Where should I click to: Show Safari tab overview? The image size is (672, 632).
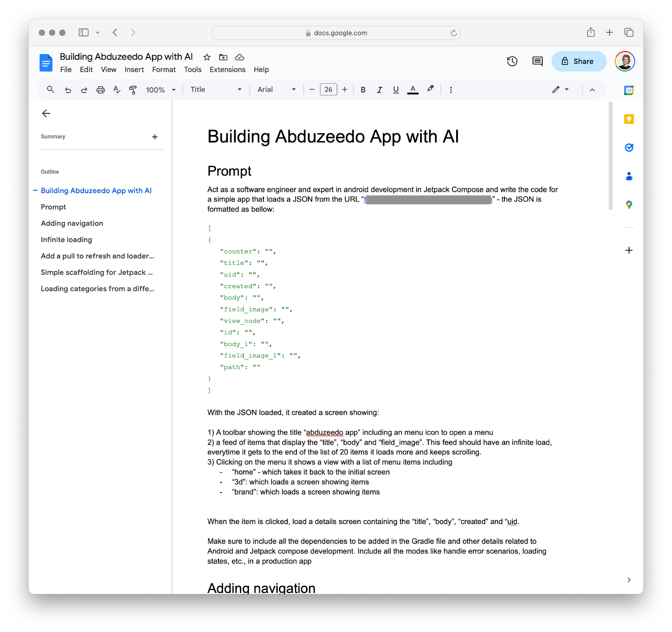pos(629,32)
